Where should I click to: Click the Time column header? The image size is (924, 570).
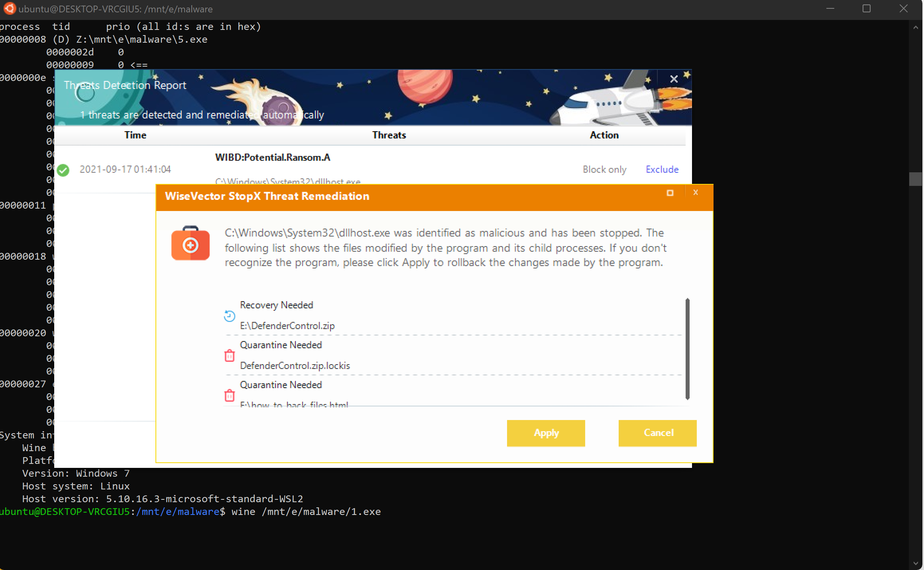click(135, 135)
